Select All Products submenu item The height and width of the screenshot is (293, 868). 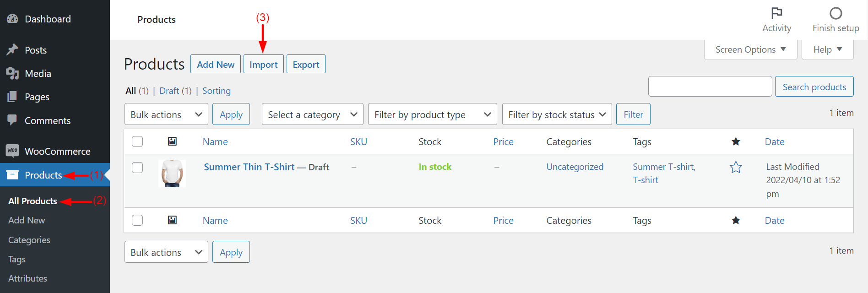click(33, 201)
